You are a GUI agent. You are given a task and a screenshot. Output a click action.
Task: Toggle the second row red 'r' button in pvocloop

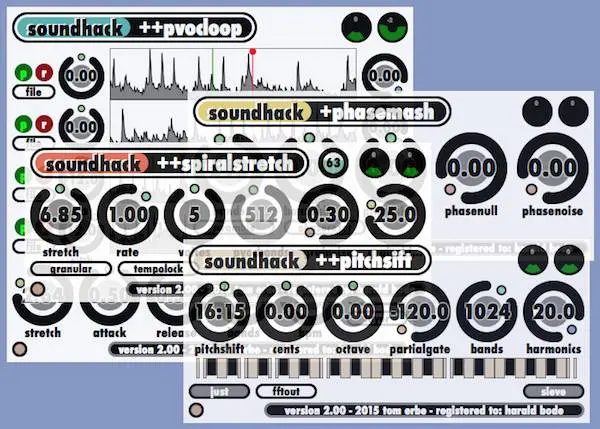(x=44, y=124)
